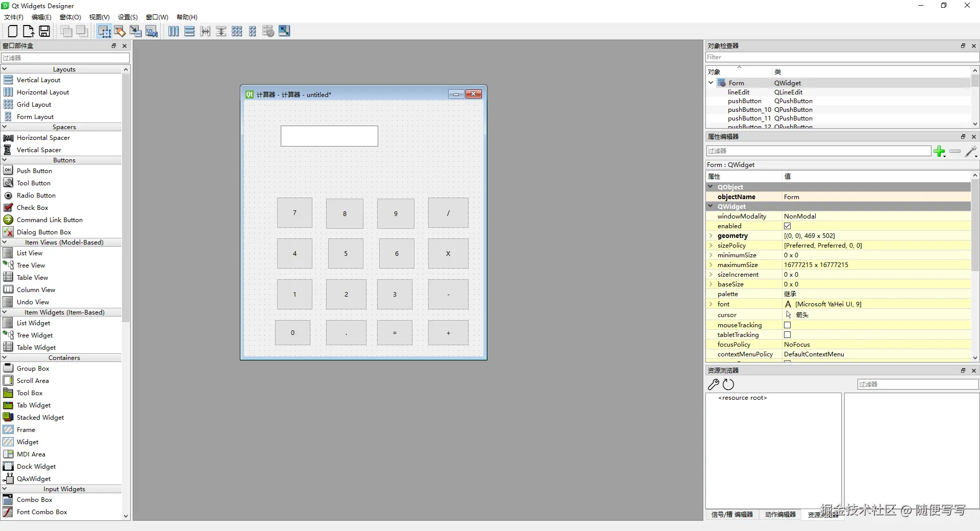Apply Lay Out Vertically toolbar icon
This screenshot has width=980, height=531.
pos(189,31)
